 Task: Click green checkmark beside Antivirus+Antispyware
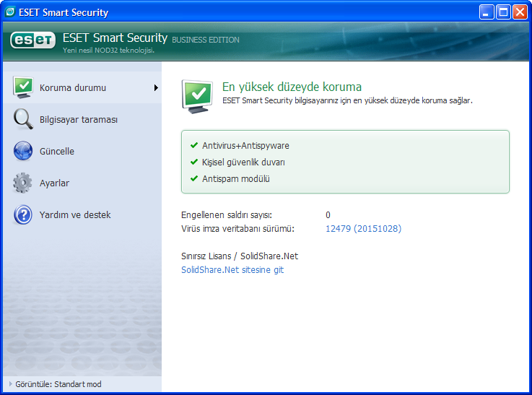click(194, 145)
